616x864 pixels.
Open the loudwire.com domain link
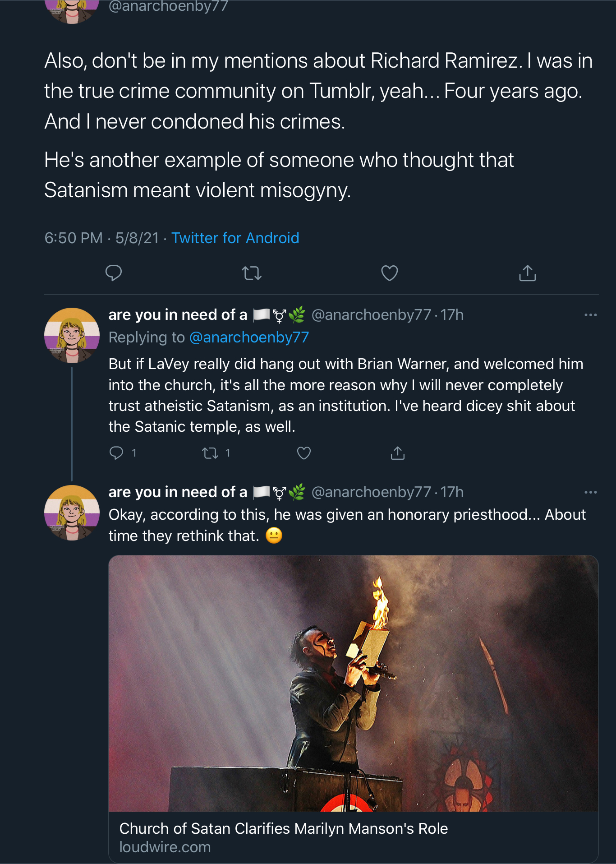coord(165,847)
